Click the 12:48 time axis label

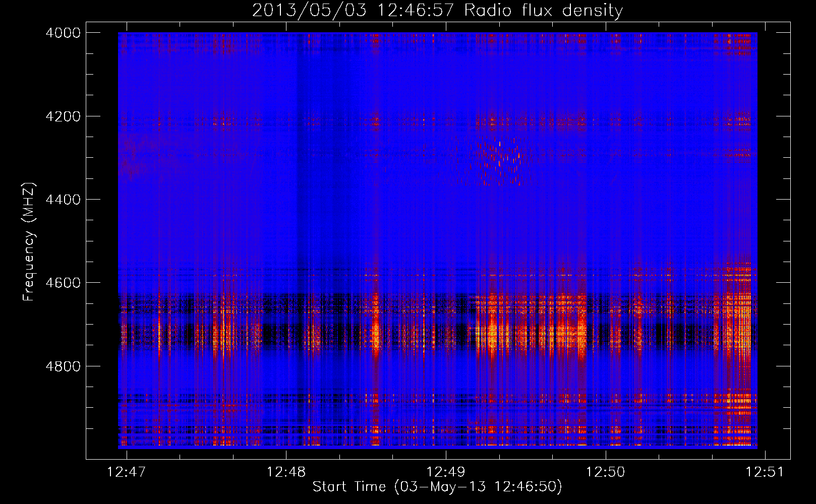(x=286, y=472)
